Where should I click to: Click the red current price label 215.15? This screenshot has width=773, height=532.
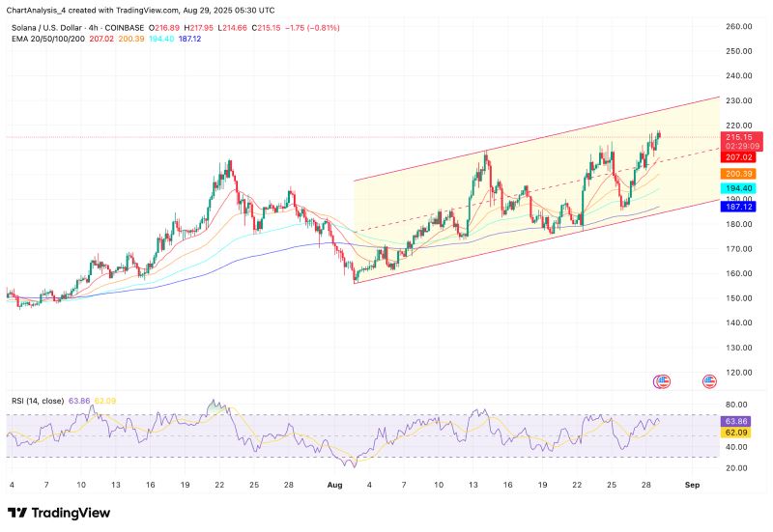(x=738, y=137)
